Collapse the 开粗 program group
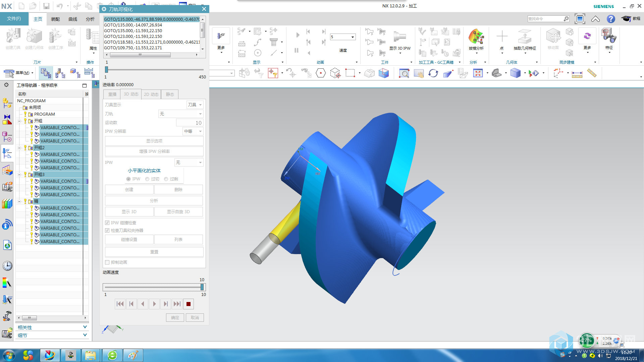Viewport: 644px width, 362px height. [x=19, y=121]
